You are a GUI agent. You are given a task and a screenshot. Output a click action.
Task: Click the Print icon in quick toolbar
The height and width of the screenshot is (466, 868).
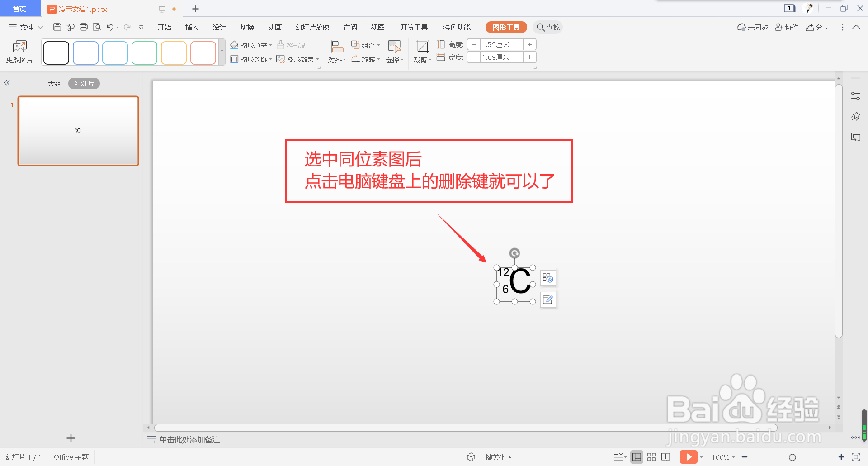point(84,27)
